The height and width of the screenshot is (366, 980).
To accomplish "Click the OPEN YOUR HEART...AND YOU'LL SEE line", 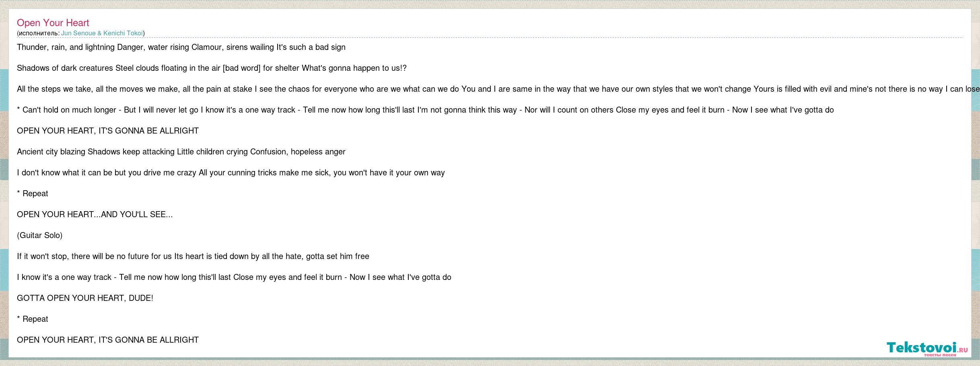I will (95, 214).
